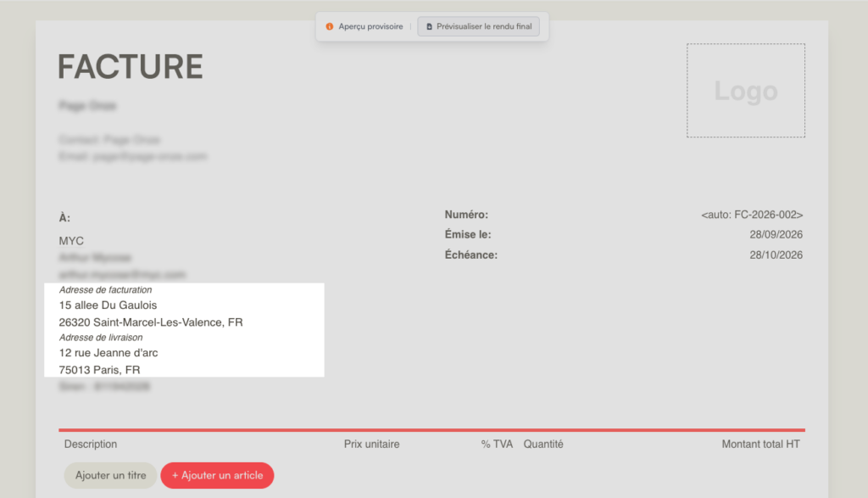Click the Numéro: label
The height and width of the screenshot is (498, 868).
coord(466,215)
